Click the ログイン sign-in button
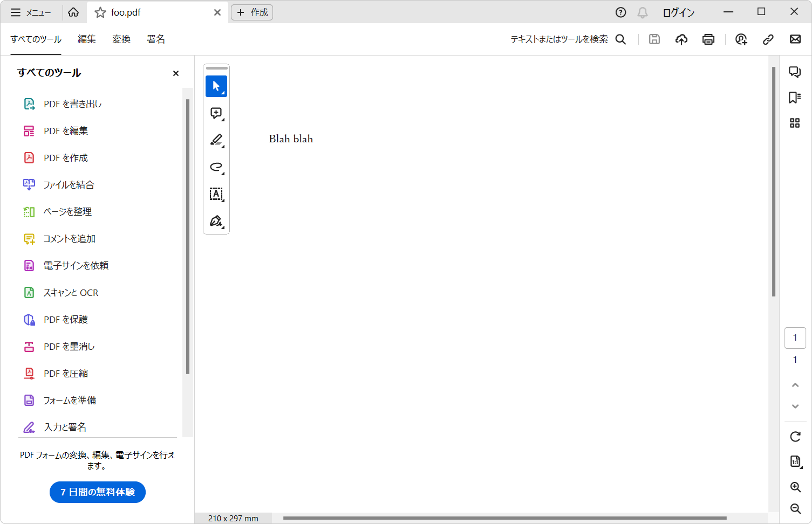This screenshot has width=812, height=524. click(x=679, y=12)
